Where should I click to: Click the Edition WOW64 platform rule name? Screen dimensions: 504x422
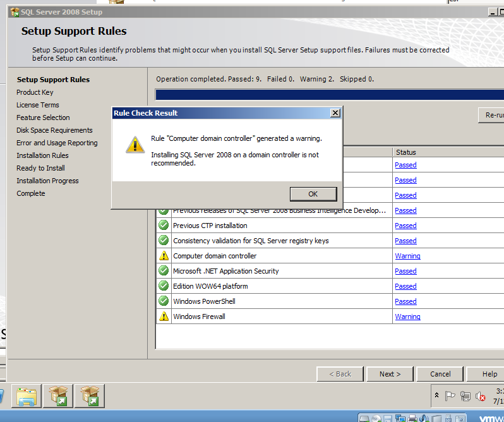[x=210, y=286]
